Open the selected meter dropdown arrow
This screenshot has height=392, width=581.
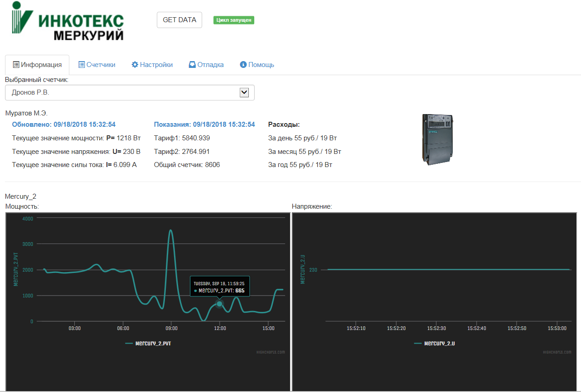244,92
